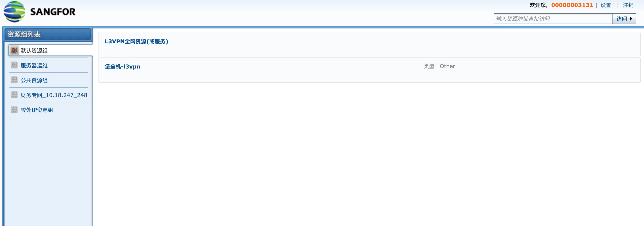The height and width of the screenshot is (226, 644).
Task: Select 财务专网_10.18.247_248 group
Action: pyautogui.click(x=54, y=95)
